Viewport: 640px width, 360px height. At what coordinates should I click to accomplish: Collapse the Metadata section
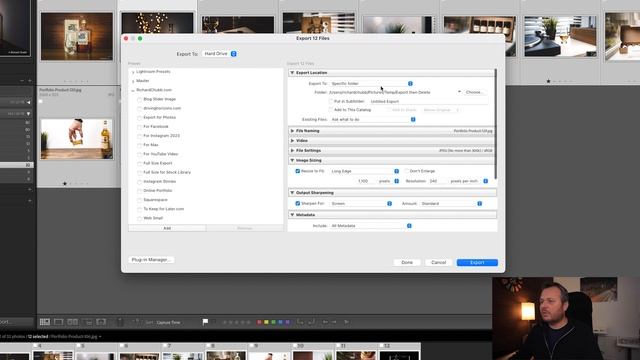292,215
